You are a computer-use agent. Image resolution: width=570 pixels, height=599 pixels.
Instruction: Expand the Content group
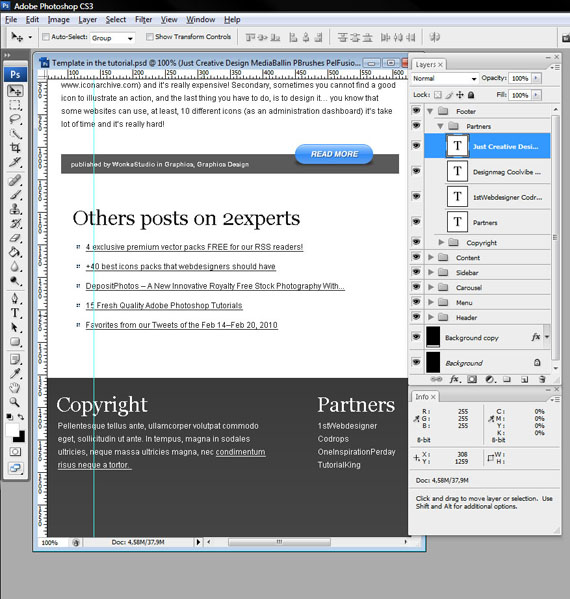pos(431,257)
